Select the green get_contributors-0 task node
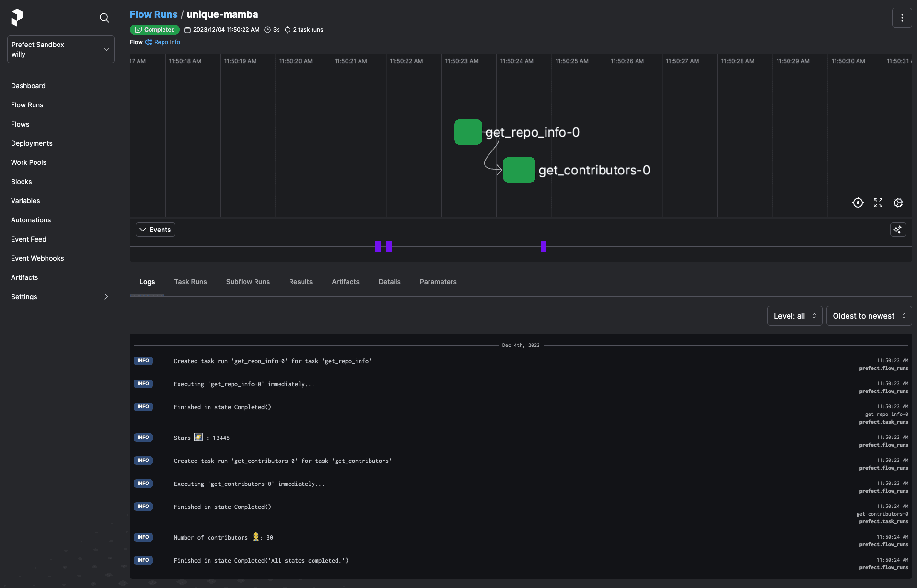 tap(519, 170)
